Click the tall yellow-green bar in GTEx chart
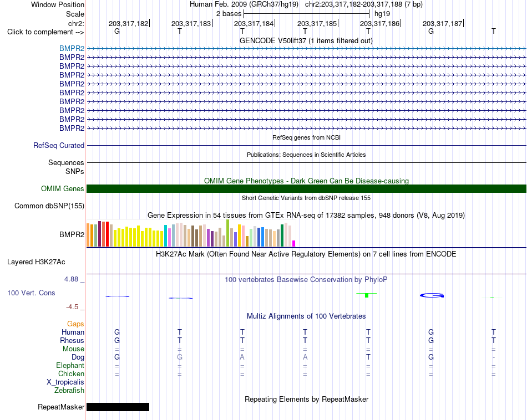 [228, 233]
